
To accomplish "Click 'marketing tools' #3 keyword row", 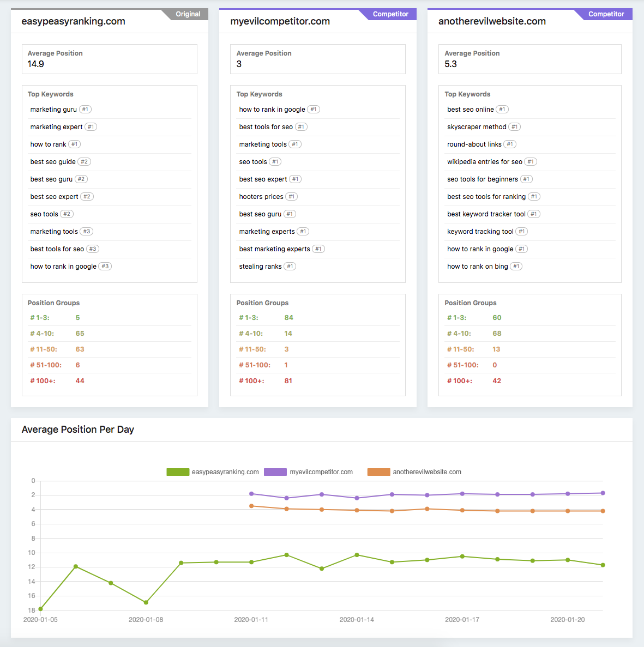I will click(x=110, y=232).
